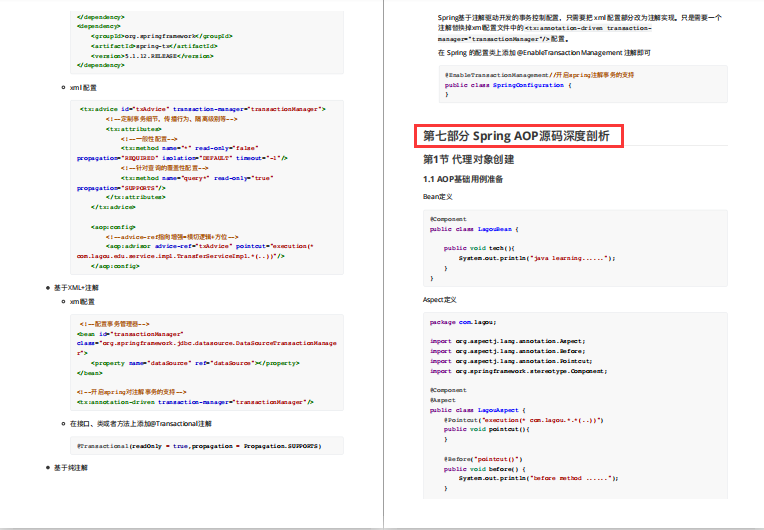Click the '<version>5.1.12.RELEASE</version>' line
Screen dimensions: 764x530
[x=152, y=56]
